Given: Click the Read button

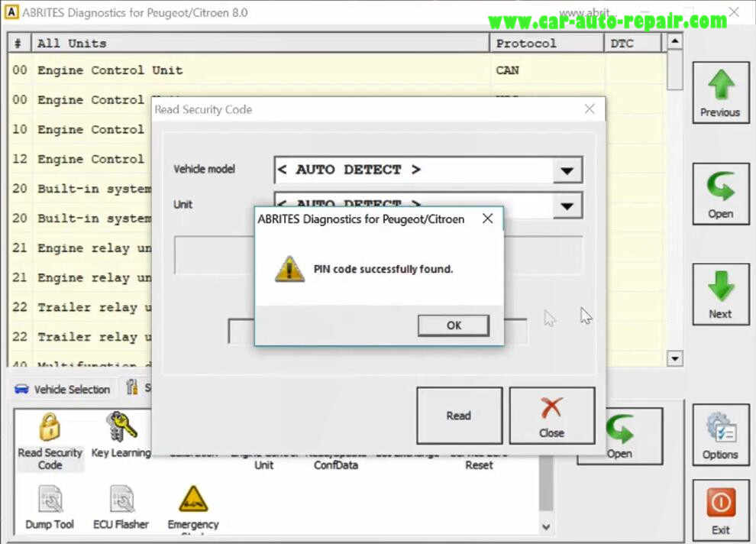Looking at the screenshot, I should (459, 416).
